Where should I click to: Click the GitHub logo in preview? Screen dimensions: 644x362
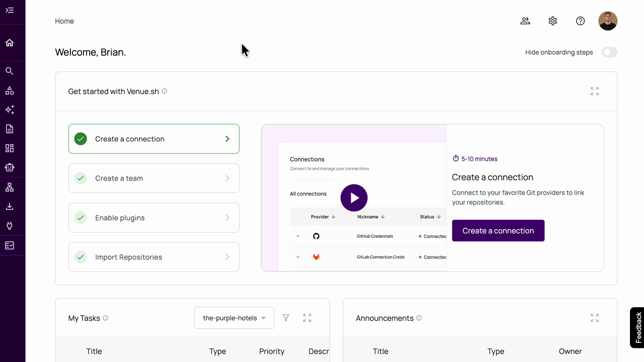click(x=316, y=236)
